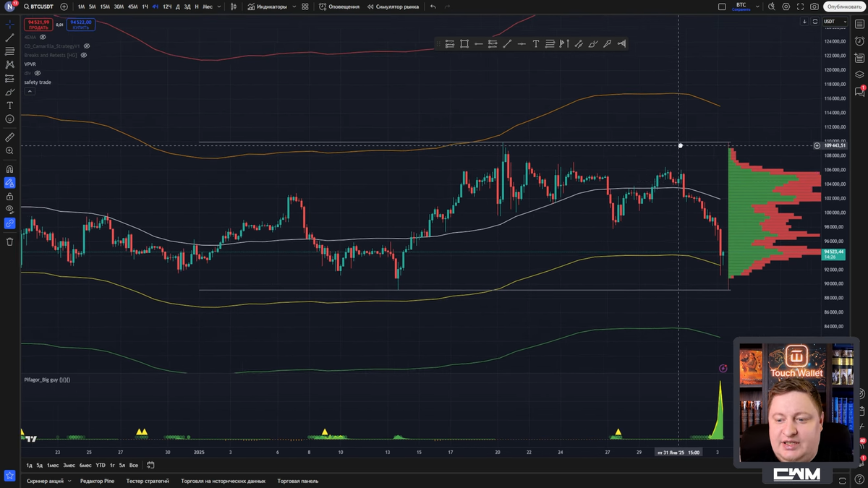Select the 1M timeframe

click(x=81, y=7)
